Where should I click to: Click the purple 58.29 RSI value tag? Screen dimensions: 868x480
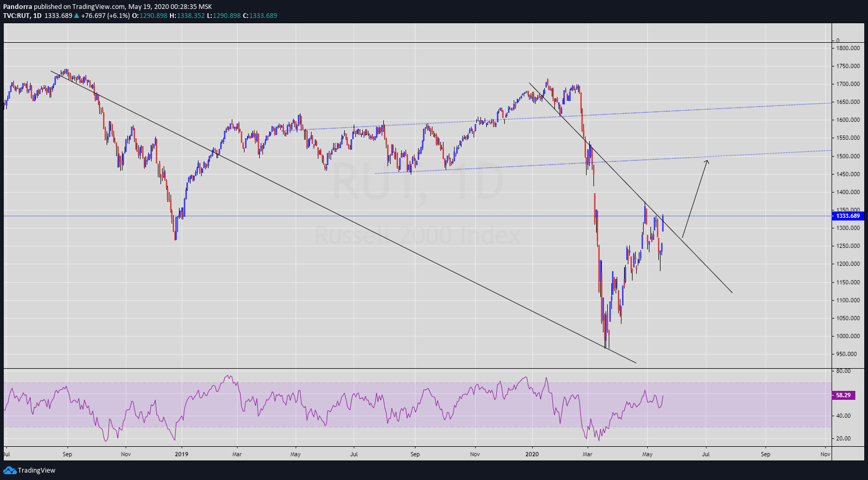point(843,395)
